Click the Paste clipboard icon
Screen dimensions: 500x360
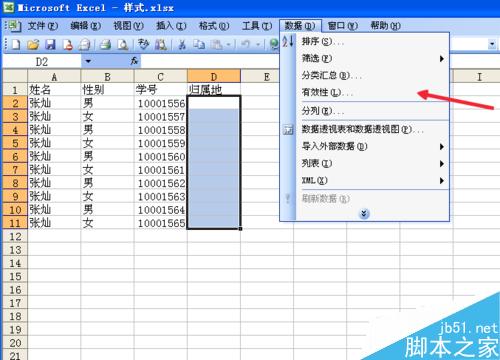pyautogui.click(x=217, y=44)
